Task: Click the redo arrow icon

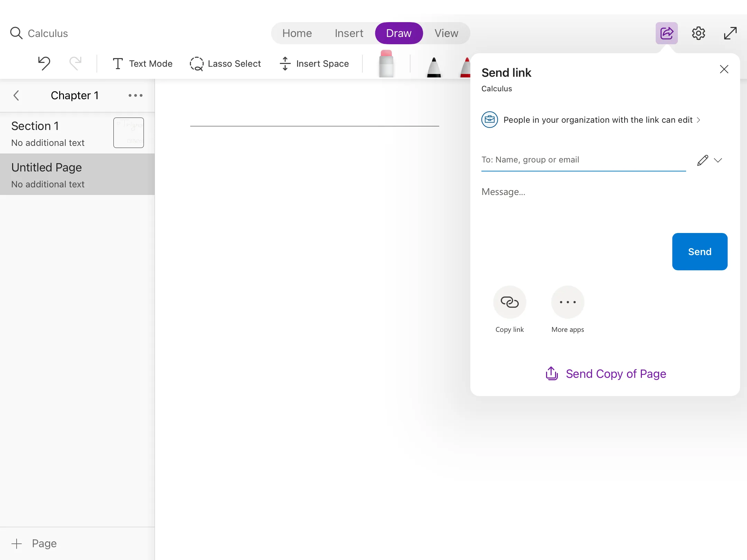Action: pos(75,64)
